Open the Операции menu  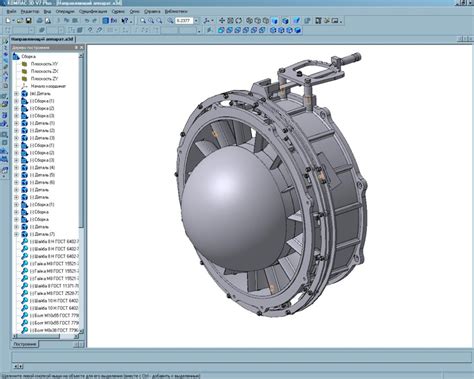point(65,11)
